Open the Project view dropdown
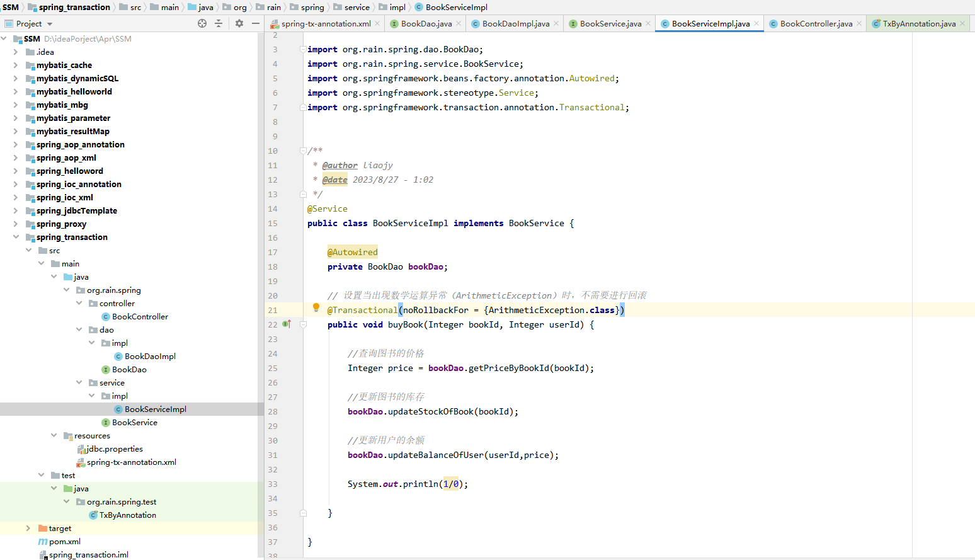975x560 pixels. (50, 24)
